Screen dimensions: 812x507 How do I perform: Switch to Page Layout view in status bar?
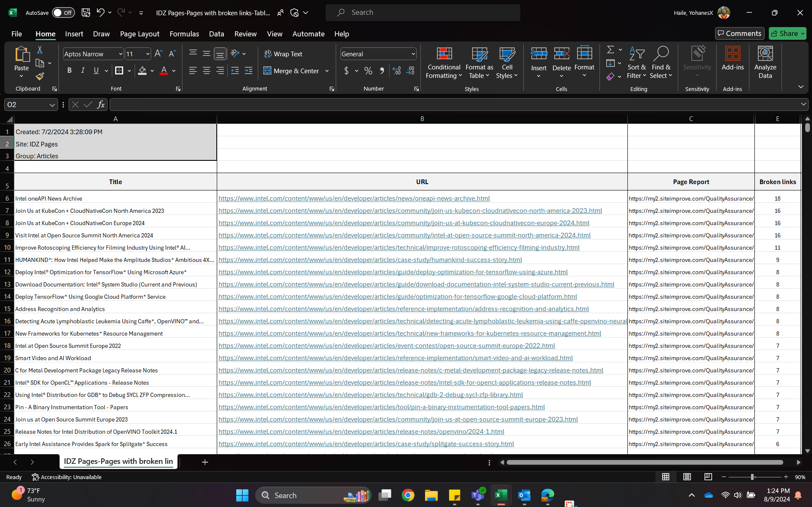coord(687,477)
